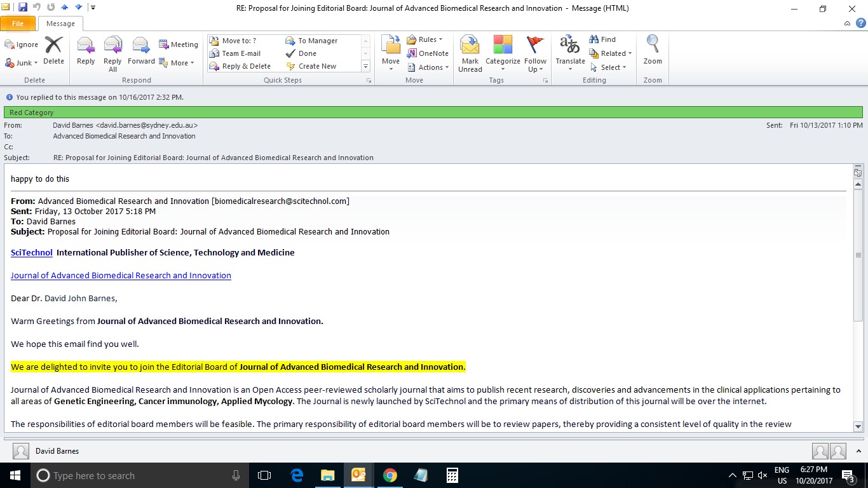Open the Follow Up flag menu
Viewport: 868px width, 488px height.
pos(535,54)
